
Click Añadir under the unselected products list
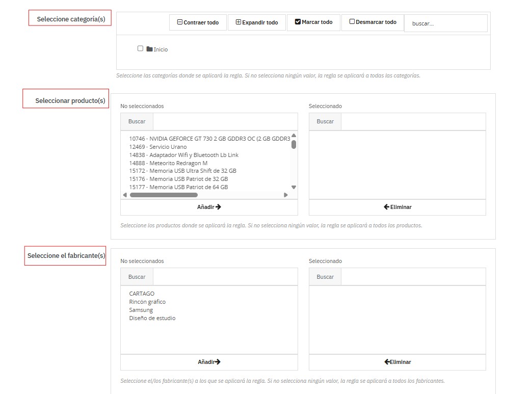coord(209,207)
